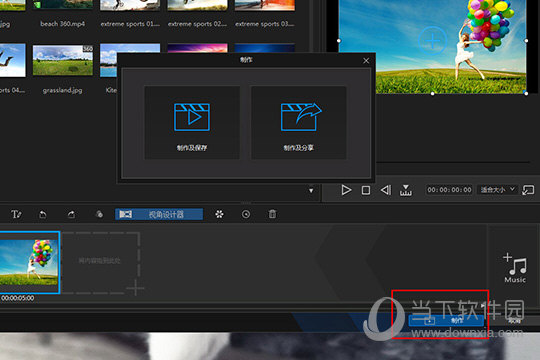Select the text title tool
Image resolution: width=540 pixels, height=360 pixels.
[x=16, y=214]
